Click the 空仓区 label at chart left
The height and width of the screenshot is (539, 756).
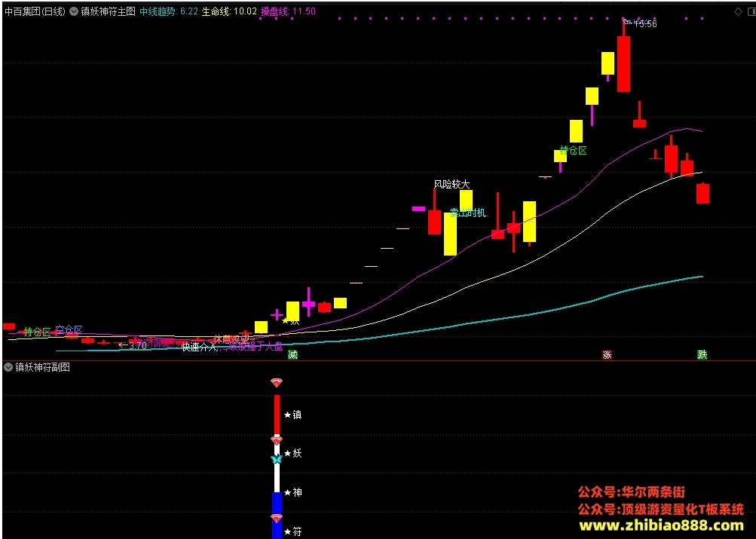click(69, 329)
